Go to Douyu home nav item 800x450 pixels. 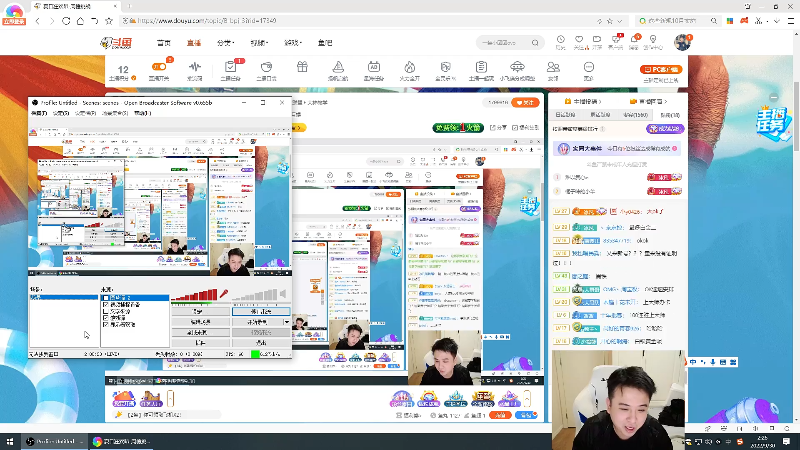164,43
